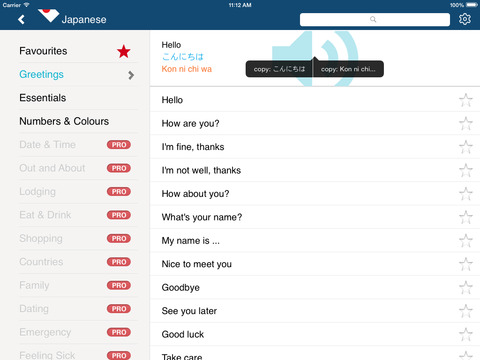Select the Family category label
Viewport: 480px width, 360px height.
pyautogui.click(x=34, y=285)
